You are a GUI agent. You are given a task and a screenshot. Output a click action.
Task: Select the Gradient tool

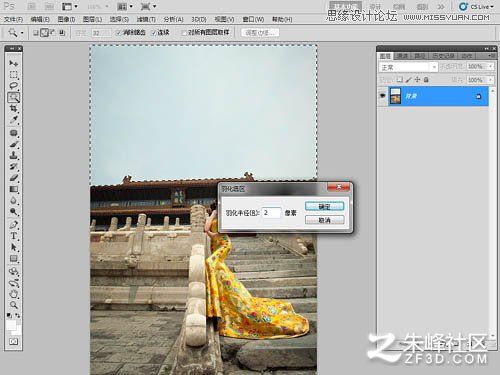[14, 189]
